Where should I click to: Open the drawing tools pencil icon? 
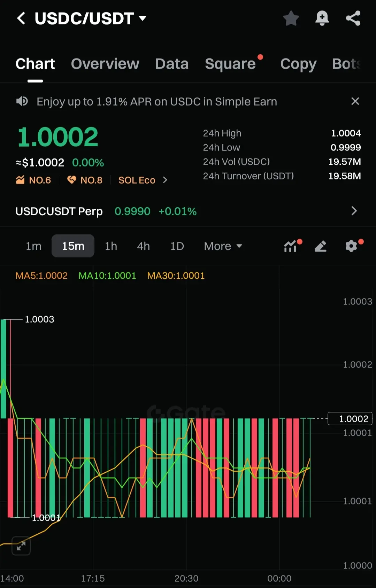[x=321, y=246]
